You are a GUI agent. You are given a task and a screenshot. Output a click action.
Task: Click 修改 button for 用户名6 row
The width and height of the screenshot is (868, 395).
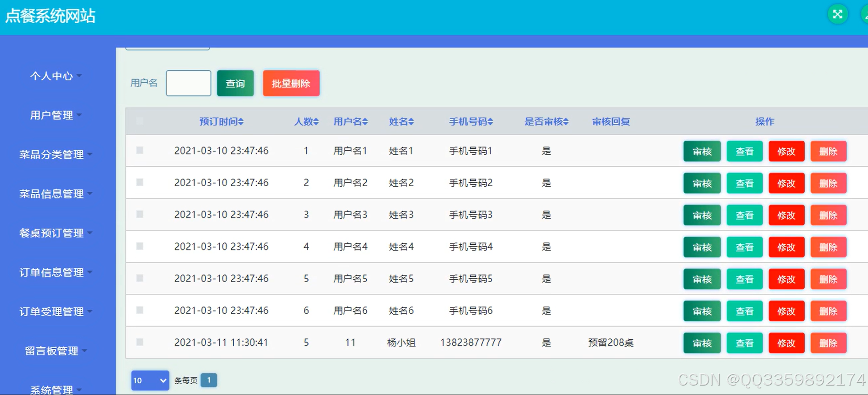786,311
